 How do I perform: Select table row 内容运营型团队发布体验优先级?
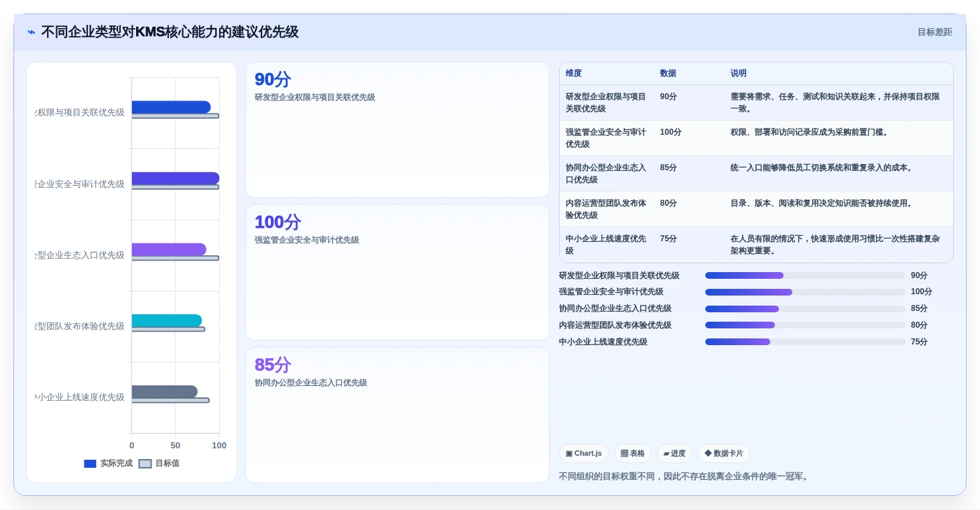(x=756, y=209)
